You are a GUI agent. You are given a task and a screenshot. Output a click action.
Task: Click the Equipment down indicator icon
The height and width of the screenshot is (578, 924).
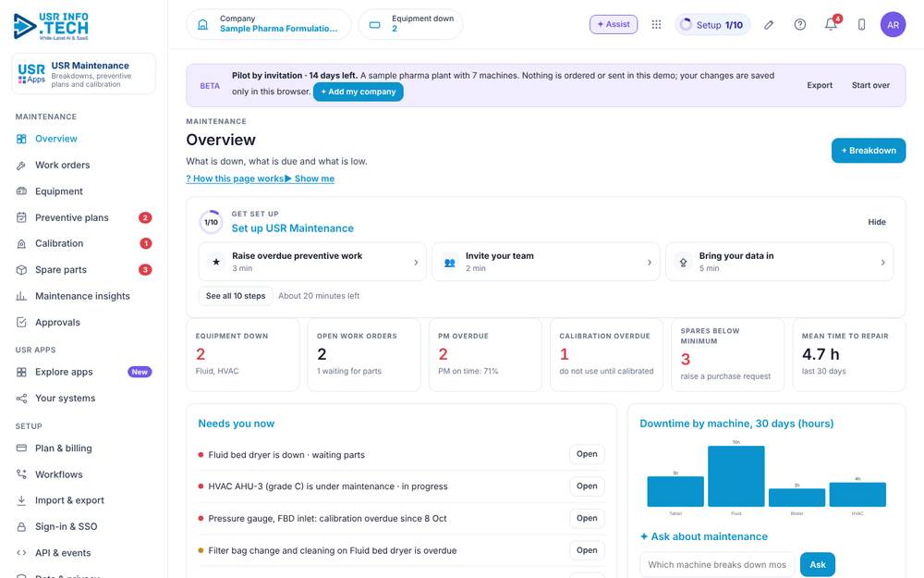375,25
